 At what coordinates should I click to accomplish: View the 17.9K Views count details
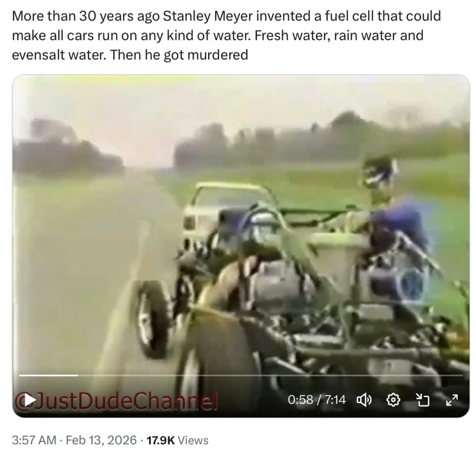[x=177, y=440]
